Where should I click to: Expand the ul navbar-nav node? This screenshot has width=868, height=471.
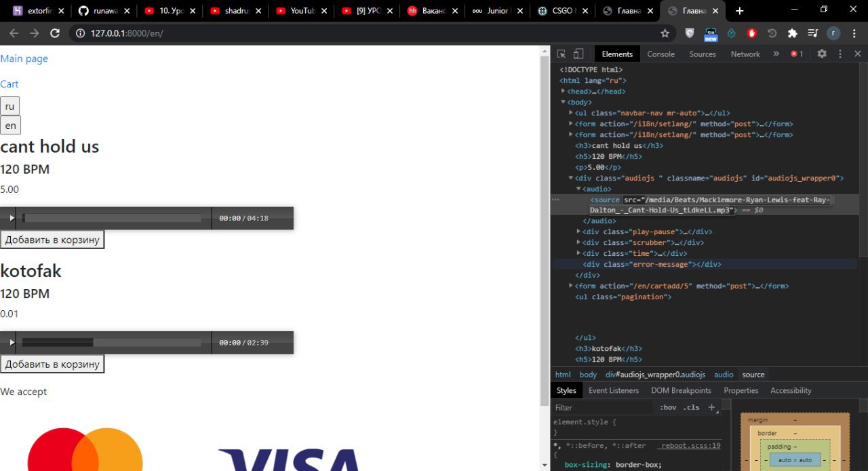[x=571, y=113]
